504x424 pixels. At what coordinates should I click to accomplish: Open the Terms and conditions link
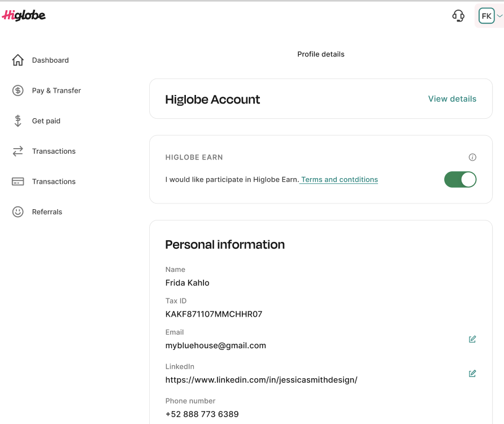click(x=340, y=180)
